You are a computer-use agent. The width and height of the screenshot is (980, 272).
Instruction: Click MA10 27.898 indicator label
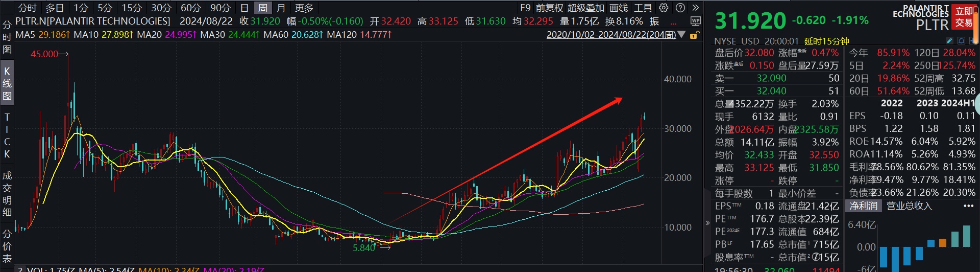tap(104, 35)
